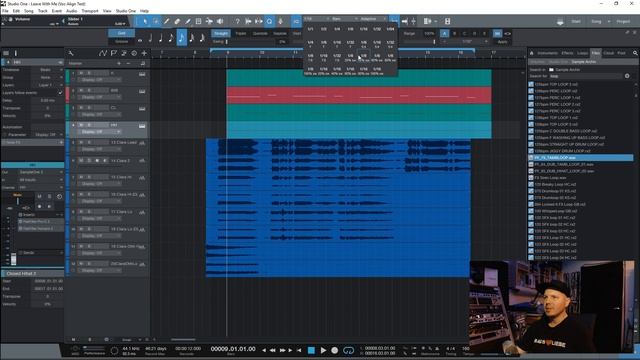This screenshot has height=360, width=640.
Task: Show automation curve icon in track header
Action: tap(102, 53)
